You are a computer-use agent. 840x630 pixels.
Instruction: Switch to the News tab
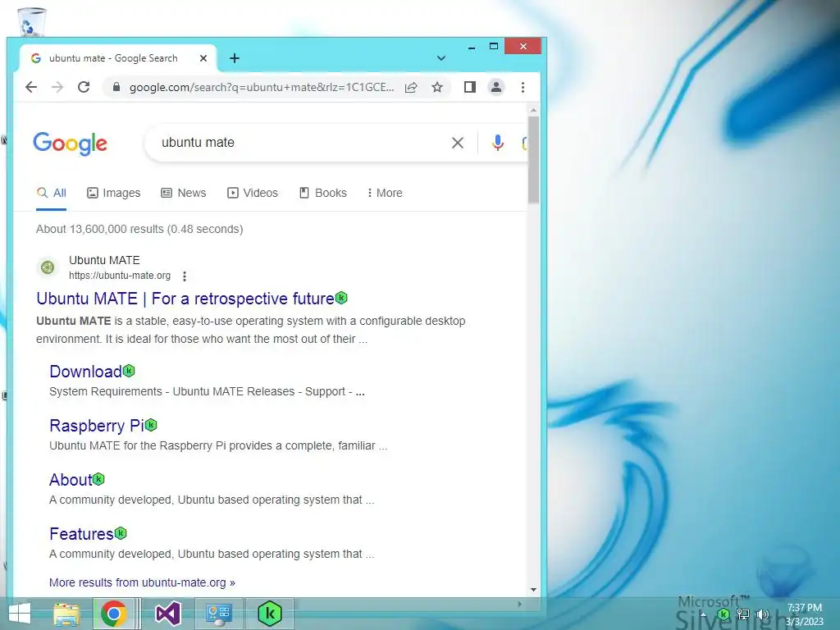(184, 193)
